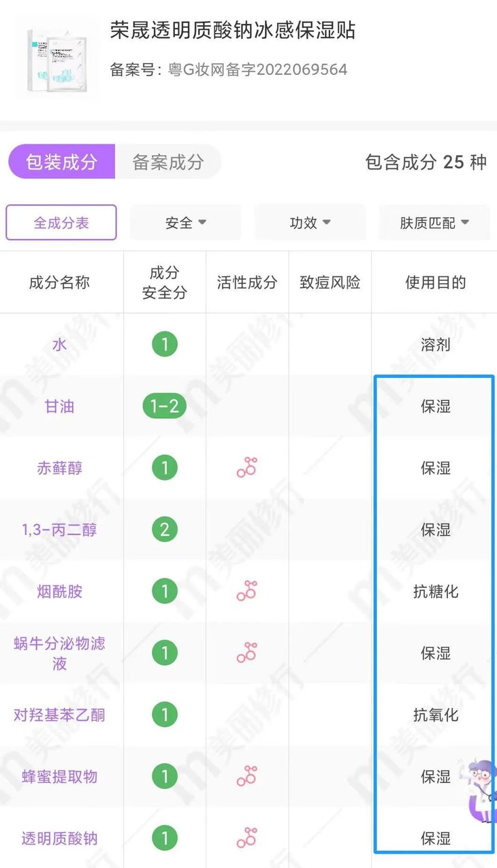Click the 1-2 safety badge next to 甘油
Viewport: 497px width, 868px height.
[x=164, y=406]
